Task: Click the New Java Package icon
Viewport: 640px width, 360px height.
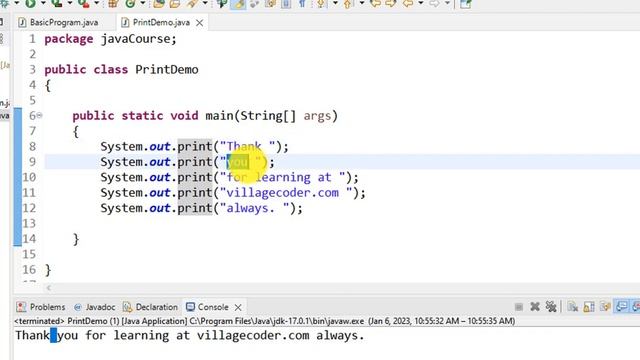Action: (113, 4)
